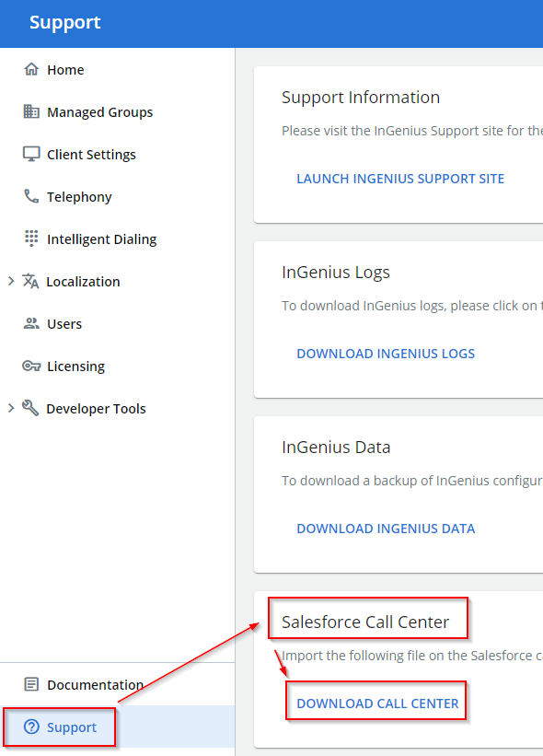The image size is (543, 756).
Task: Open Telephony via the phone icon
Action: click(31, 196)
